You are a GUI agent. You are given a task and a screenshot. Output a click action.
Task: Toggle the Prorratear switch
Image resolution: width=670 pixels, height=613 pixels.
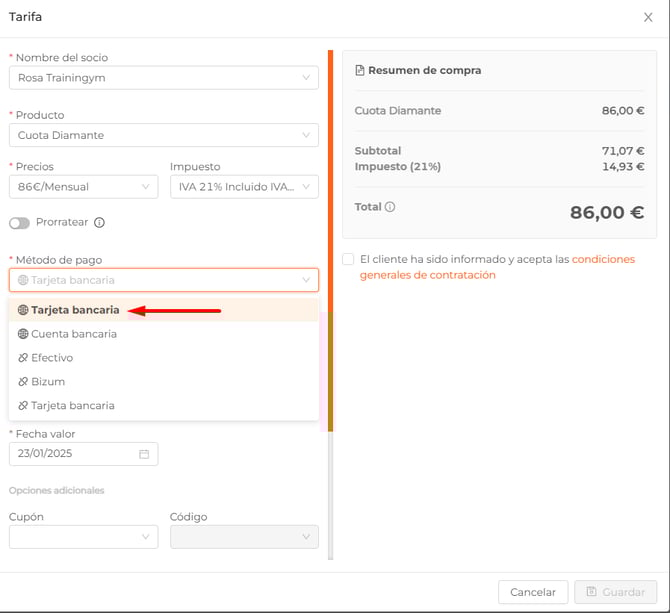tap(19, 223)
